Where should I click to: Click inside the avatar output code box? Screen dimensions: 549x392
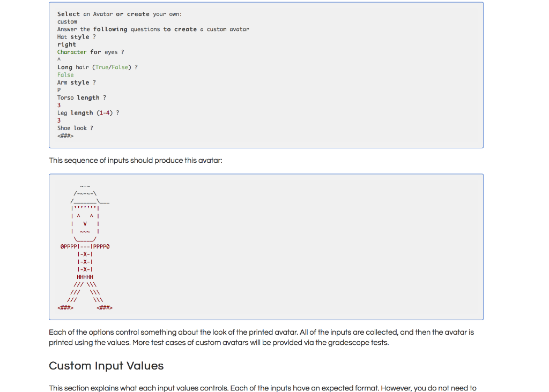pos(268,246)
